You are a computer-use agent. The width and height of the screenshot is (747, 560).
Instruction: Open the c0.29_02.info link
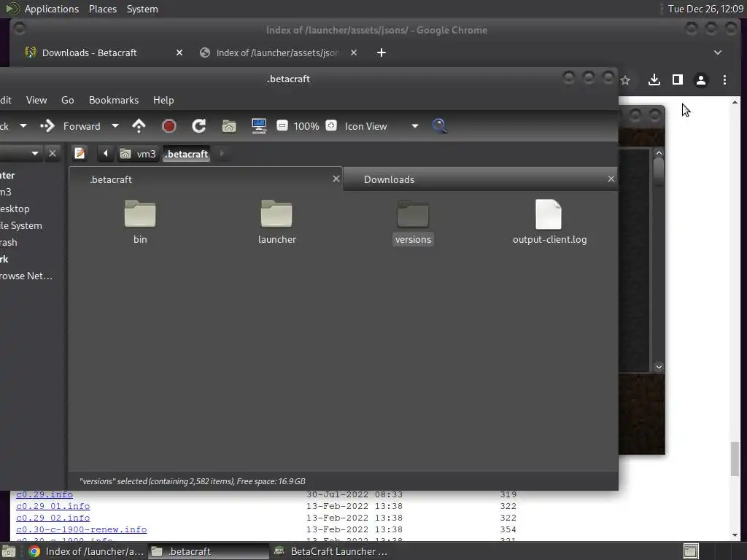tap(53, 518)
